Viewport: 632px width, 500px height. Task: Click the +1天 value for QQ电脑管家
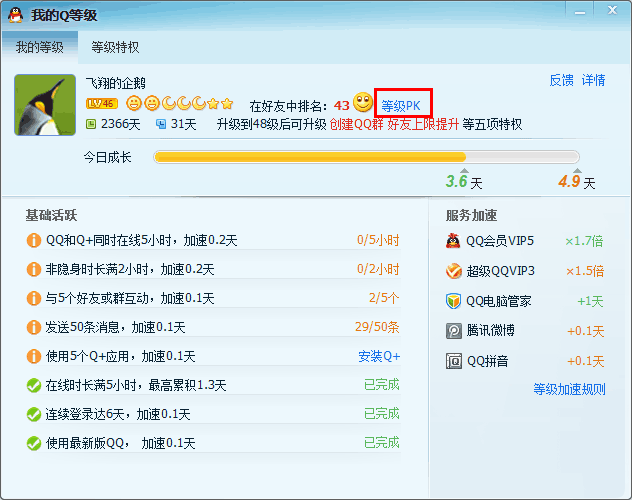(x=590, y=301)
